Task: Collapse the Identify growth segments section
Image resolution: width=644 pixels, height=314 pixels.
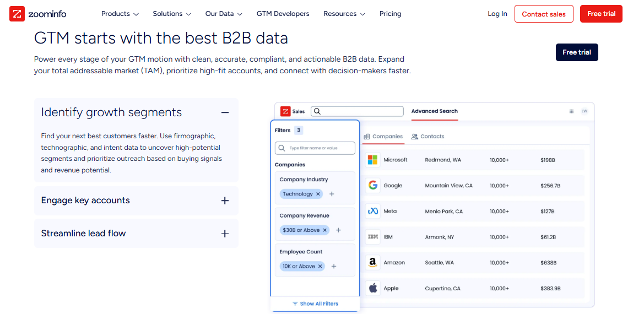Action: click(225, 112)
